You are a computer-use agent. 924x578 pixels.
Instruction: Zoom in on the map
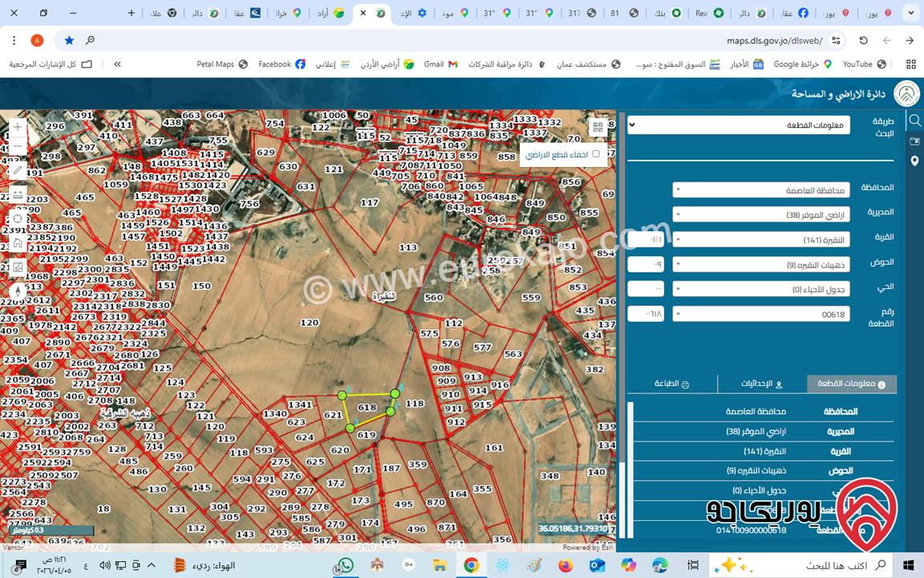pos(18,127)
